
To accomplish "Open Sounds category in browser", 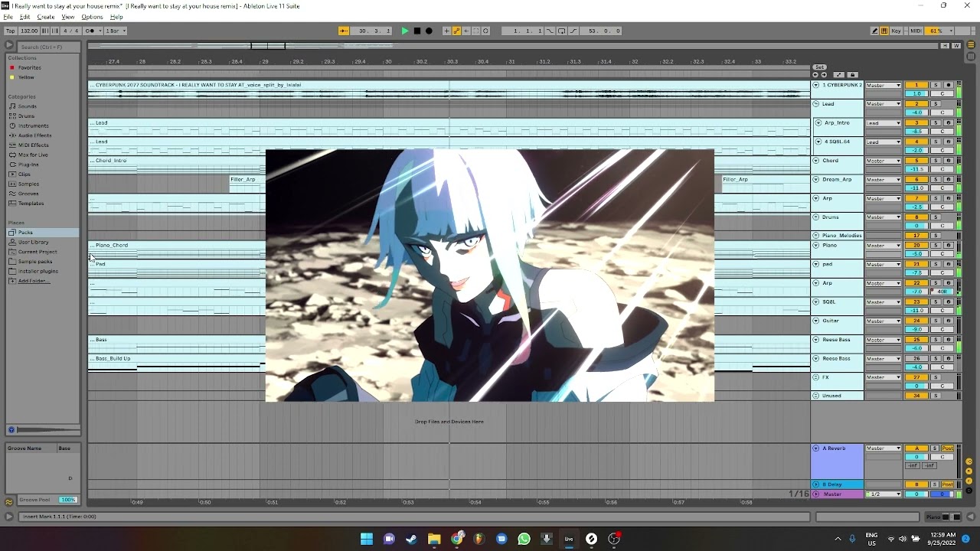I will [x=28, y=106].
